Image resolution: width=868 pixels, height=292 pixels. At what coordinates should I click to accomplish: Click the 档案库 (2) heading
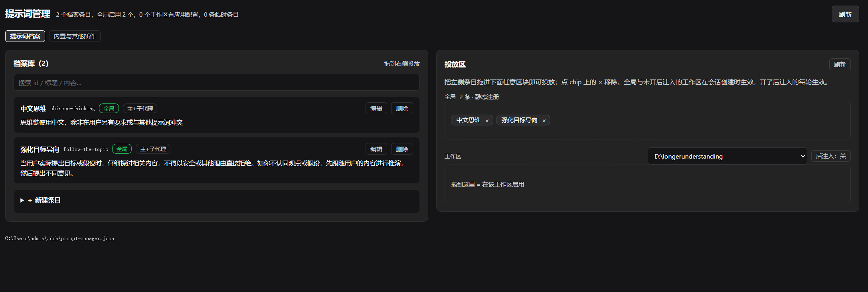point(31,64)
